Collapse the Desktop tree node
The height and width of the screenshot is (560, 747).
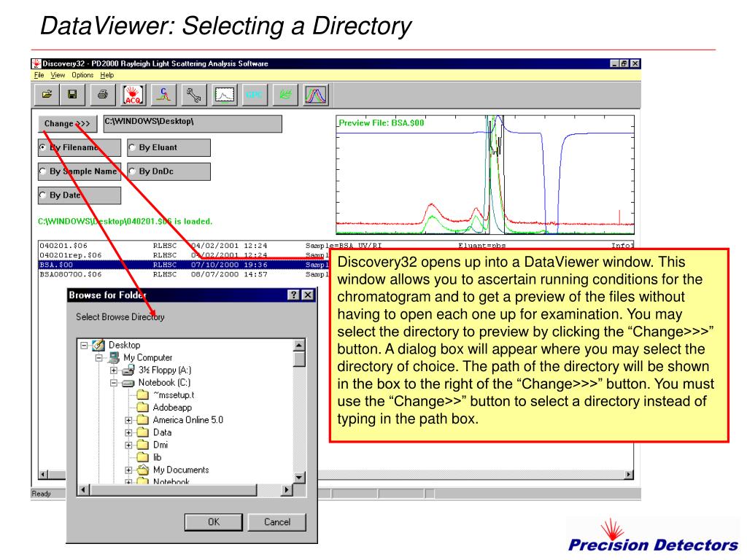pos(85,345)
